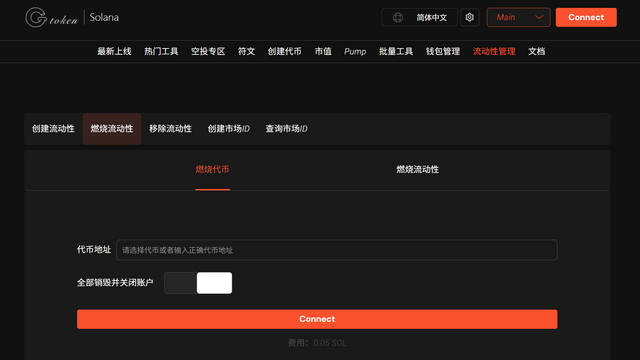Screen dimensions: 640x360
Task: Switch to 查询市场ID tab
Action: (x=287, y=129)
